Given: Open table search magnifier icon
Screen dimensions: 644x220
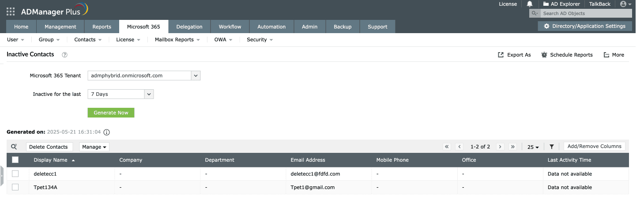Looking at the screenshot, I should click(14, 147).
